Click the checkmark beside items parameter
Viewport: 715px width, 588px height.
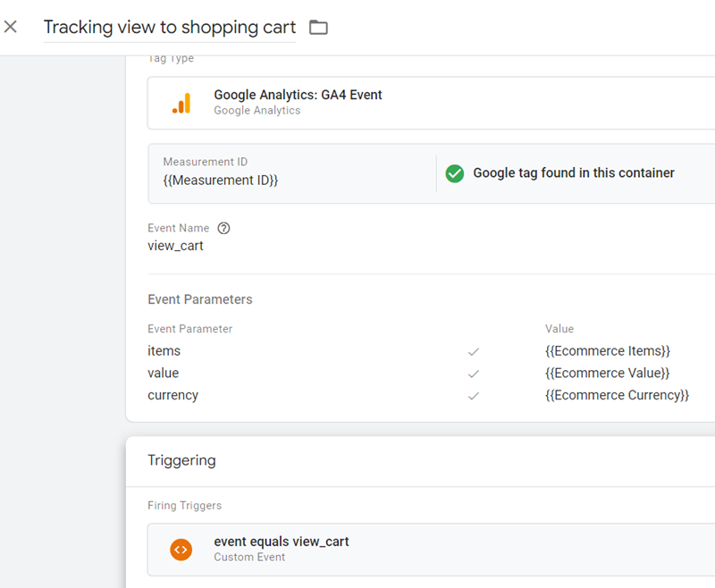[475, 351]
